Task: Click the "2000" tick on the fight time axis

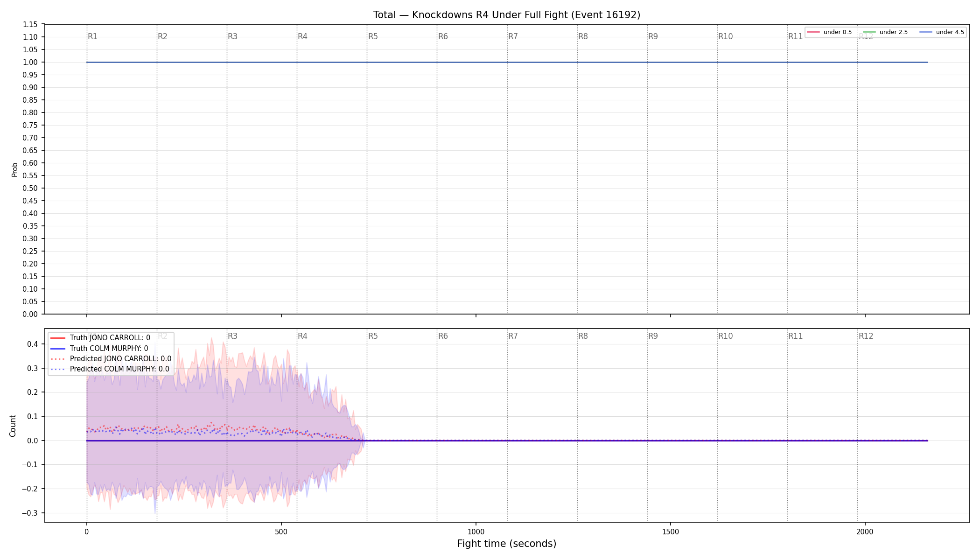Action: click(865, 532)
